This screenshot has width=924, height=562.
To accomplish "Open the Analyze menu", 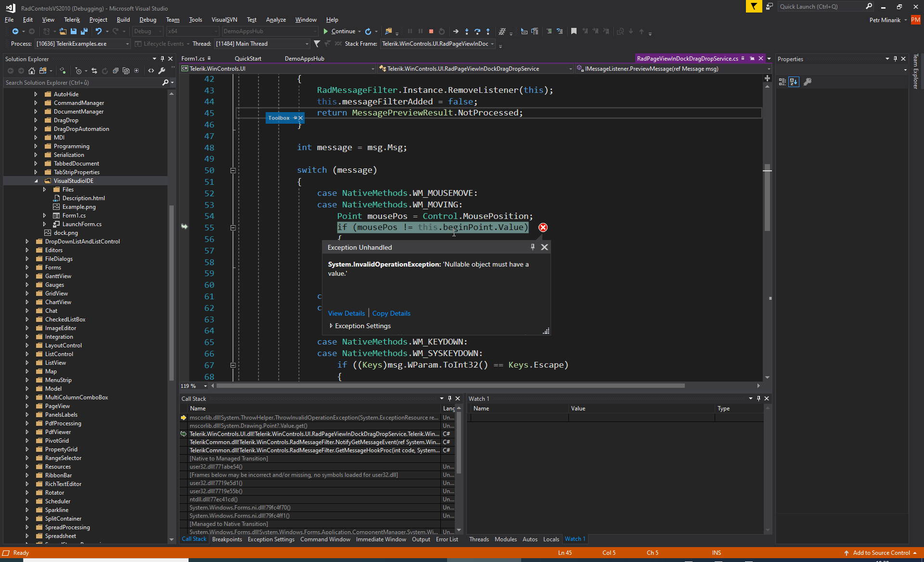I will [x=276, y=20].
